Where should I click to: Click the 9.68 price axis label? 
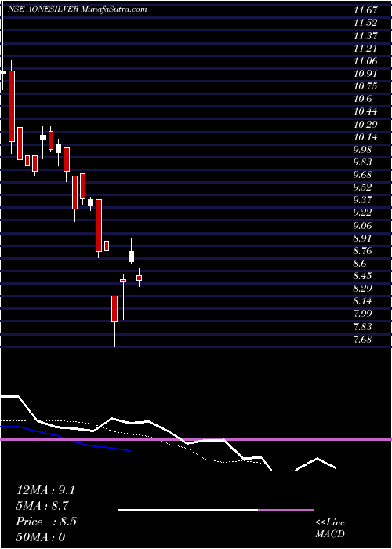363,175
